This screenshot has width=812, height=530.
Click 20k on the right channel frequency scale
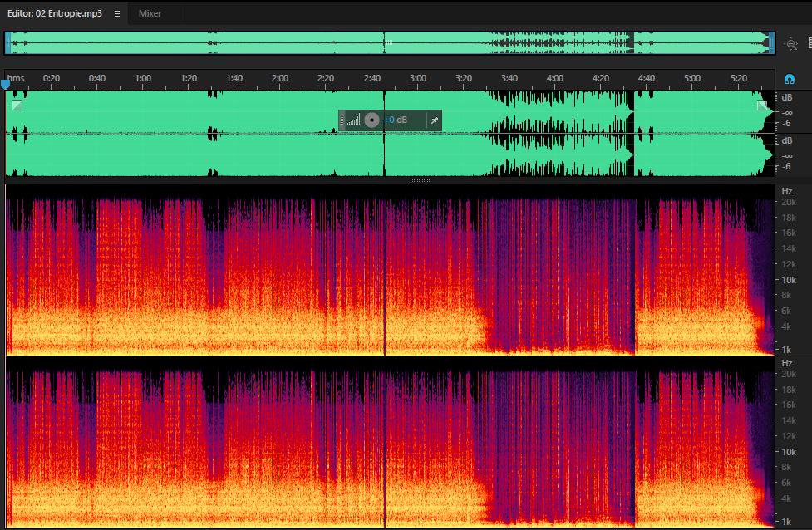click(x=788, y=374)
